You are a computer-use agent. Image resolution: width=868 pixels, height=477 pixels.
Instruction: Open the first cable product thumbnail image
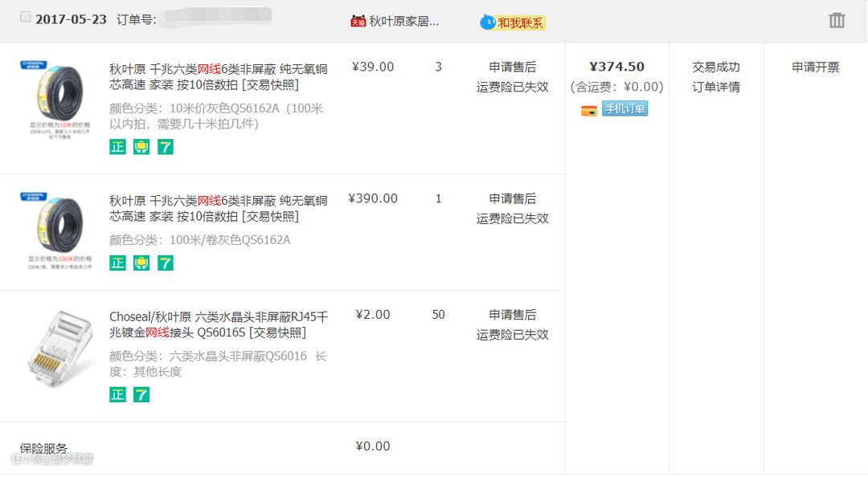coord(55,96)
